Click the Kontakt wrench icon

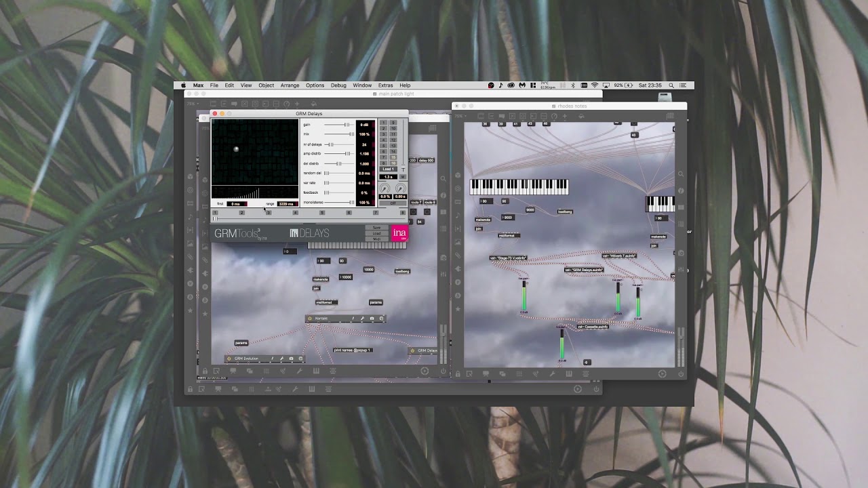pyautogui.click(x=362, y=319)
